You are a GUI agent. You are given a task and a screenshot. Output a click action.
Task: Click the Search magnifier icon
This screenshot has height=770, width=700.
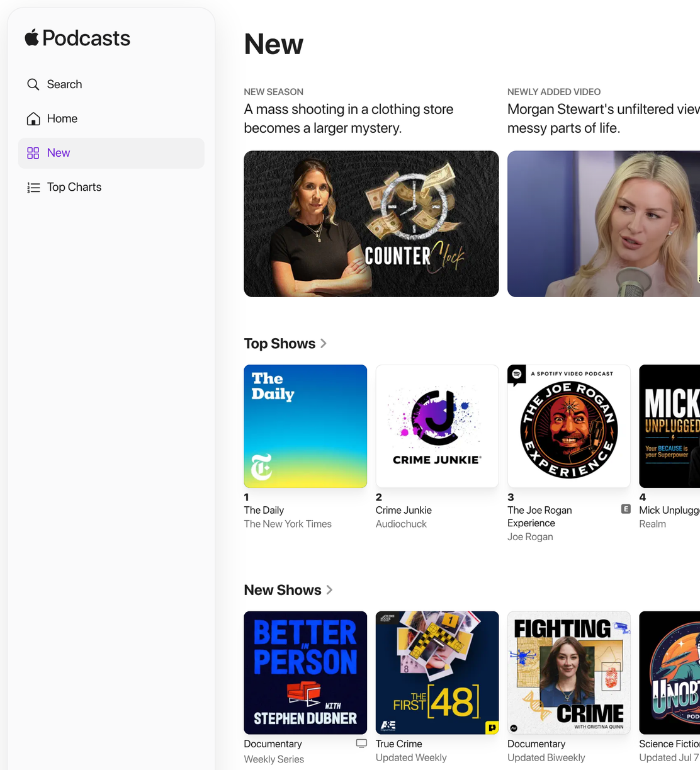[x=33, y=84]
